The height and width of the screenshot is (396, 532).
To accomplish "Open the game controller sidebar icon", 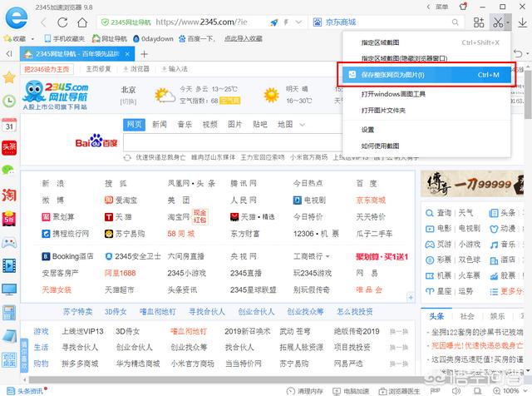I will point(9,242).
